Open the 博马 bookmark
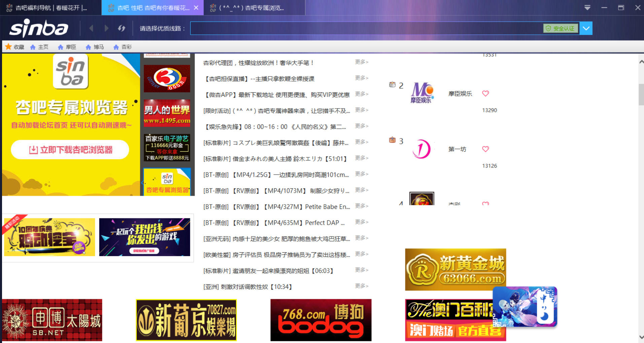 [x=95, y=47]
